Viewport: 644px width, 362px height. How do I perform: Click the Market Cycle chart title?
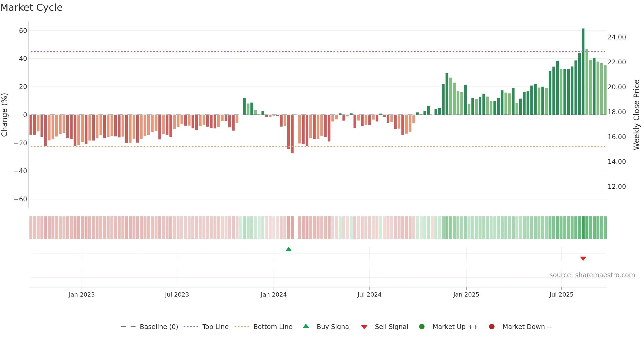click(x=31, y=8)
